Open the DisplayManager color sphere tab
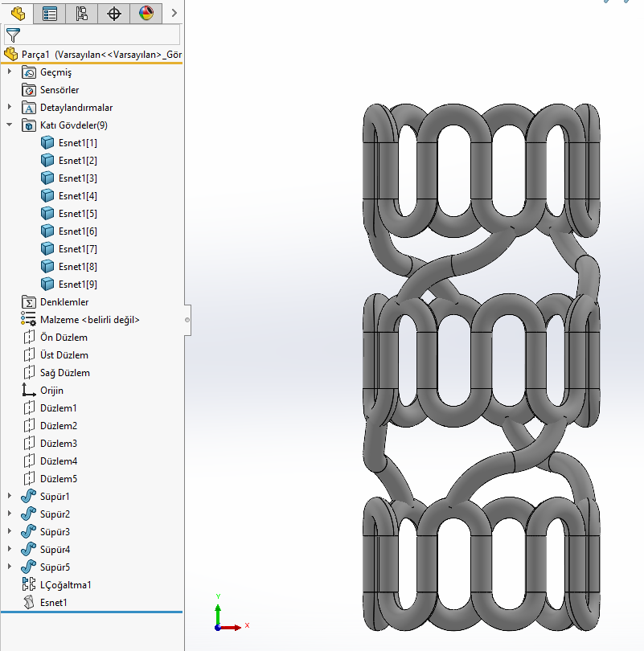 (146, 13)
